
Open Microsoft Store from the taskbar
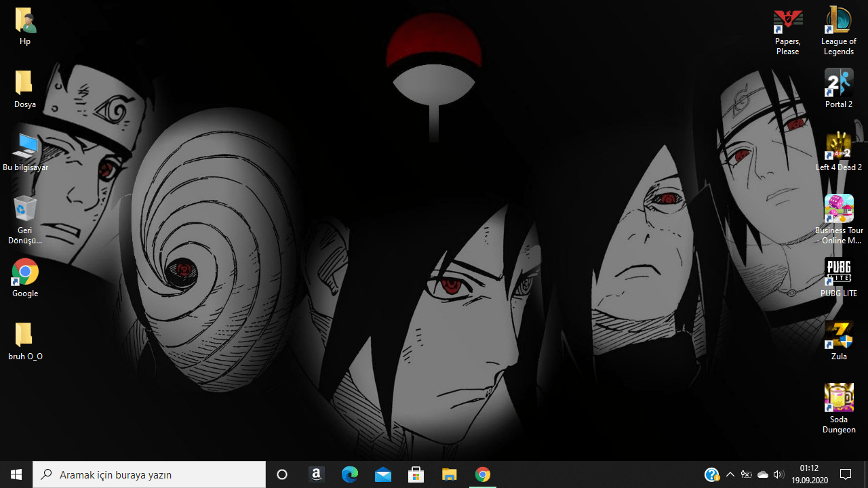click(416, 474)
